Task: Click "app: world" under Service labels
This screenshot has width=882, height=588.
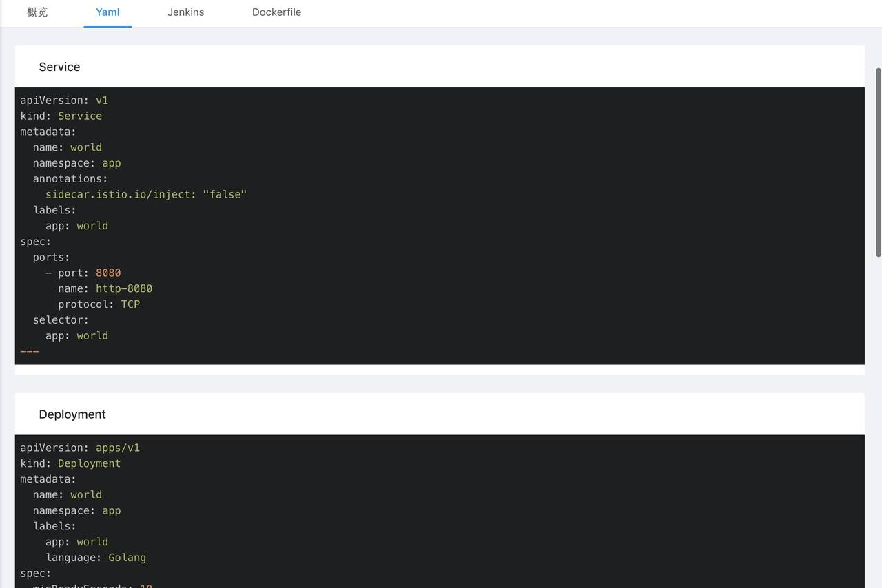Action: coord(76,226)
